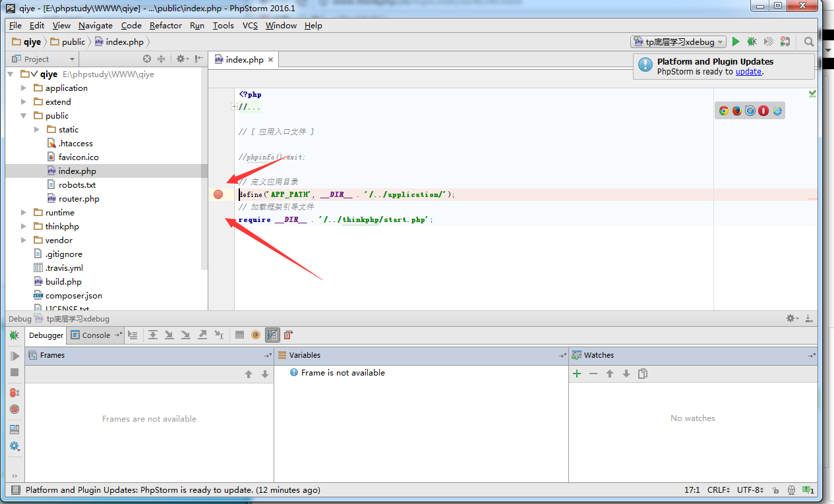
Task: Expand the thinkphp folder
Action: [x=24, y=227]
